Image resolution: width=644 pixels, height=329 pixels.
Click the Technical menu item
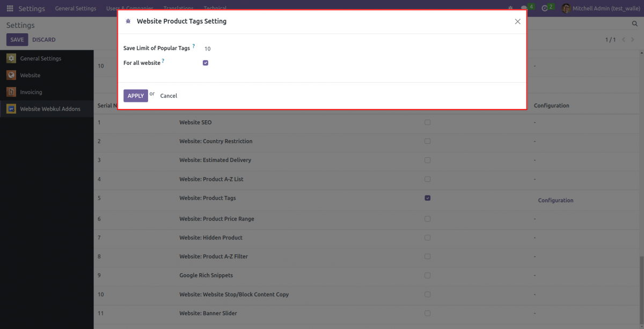click(215, 8)
